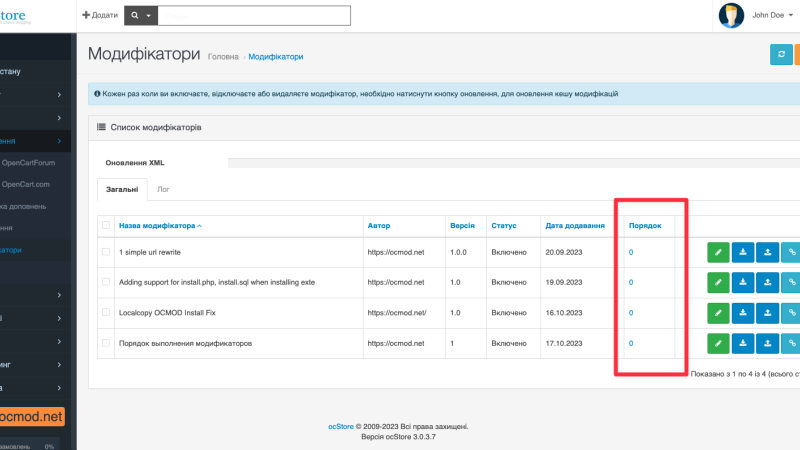
Task: Upload for 'Localcopy OCMOD Install Fix' modifier
Action: (767, 313)
